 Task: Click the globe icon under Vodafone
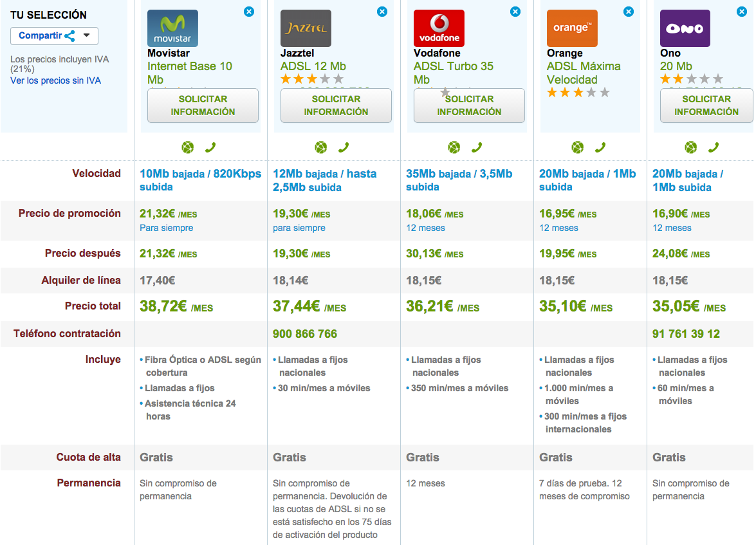(454, 147)
